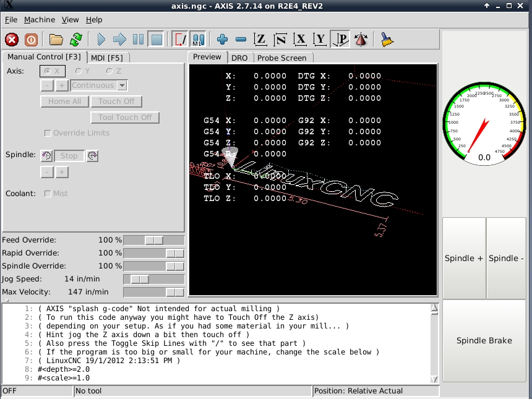Increase spindle speed plus button
Image resolution: width=532 pixels, height=399 pixels.
coord(62,172)
